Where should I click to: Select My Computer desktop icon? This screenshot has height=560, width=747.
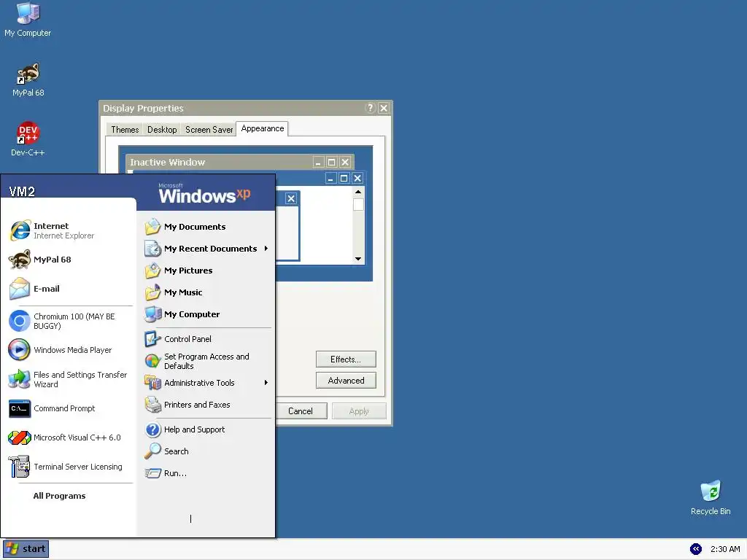(x=28, y=20)
